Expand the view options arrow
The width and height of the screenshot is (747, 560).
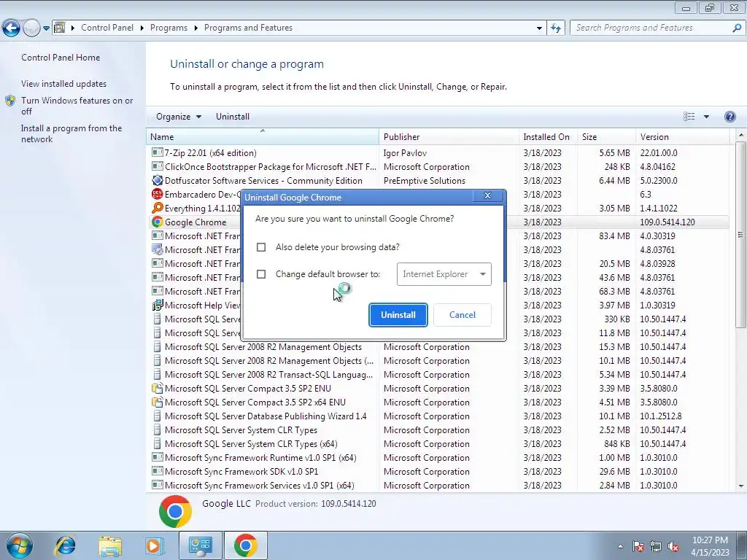click(706, 117)
